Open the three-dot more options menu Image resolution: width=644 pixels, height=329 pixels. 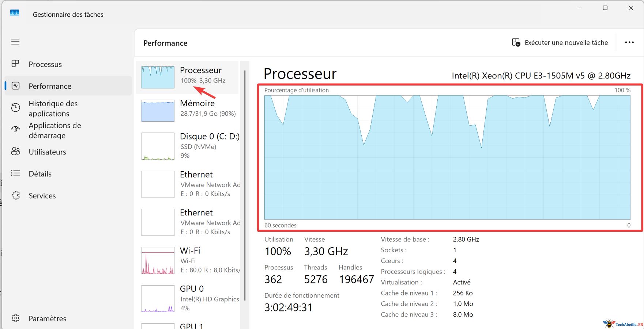point(629,42)
